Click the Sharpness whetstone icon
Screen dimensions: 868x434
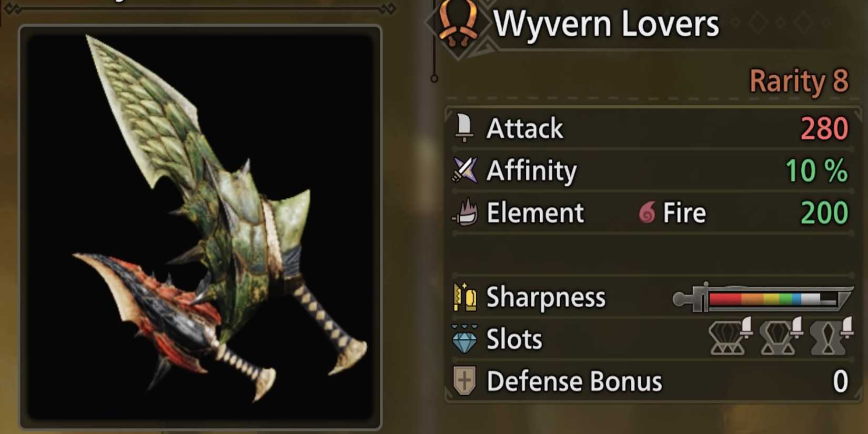coord(465,297)
